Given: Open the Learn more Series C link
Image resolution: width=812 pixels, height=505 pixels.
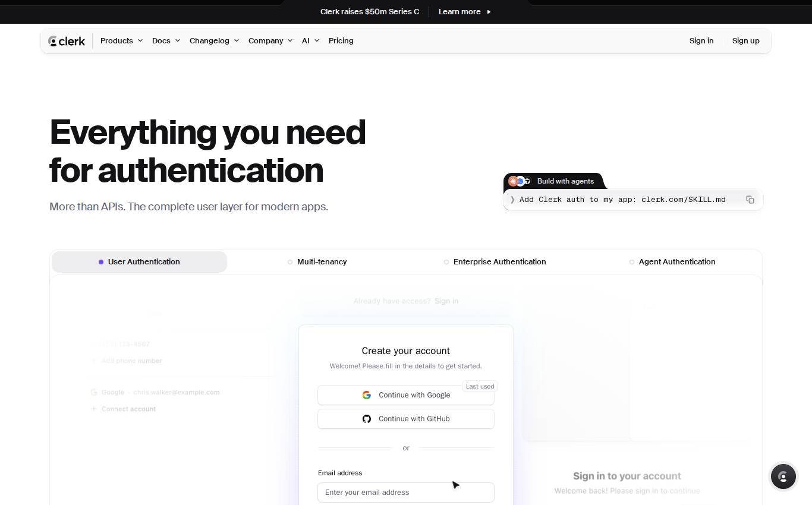Looking at the screenshot, I should click(x=465, y=12).
